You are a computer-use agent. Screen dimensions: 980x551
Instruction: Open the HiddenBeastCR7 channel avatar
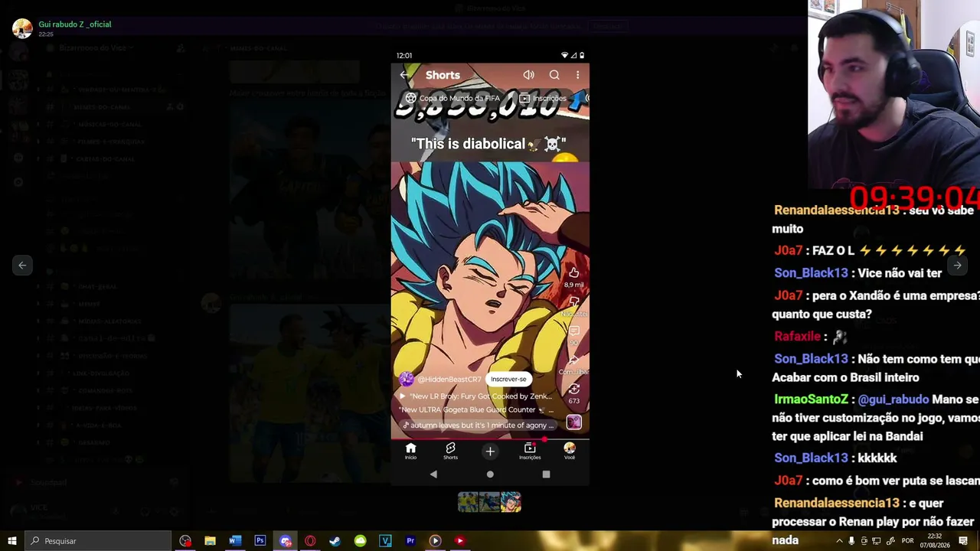point(407,379)
